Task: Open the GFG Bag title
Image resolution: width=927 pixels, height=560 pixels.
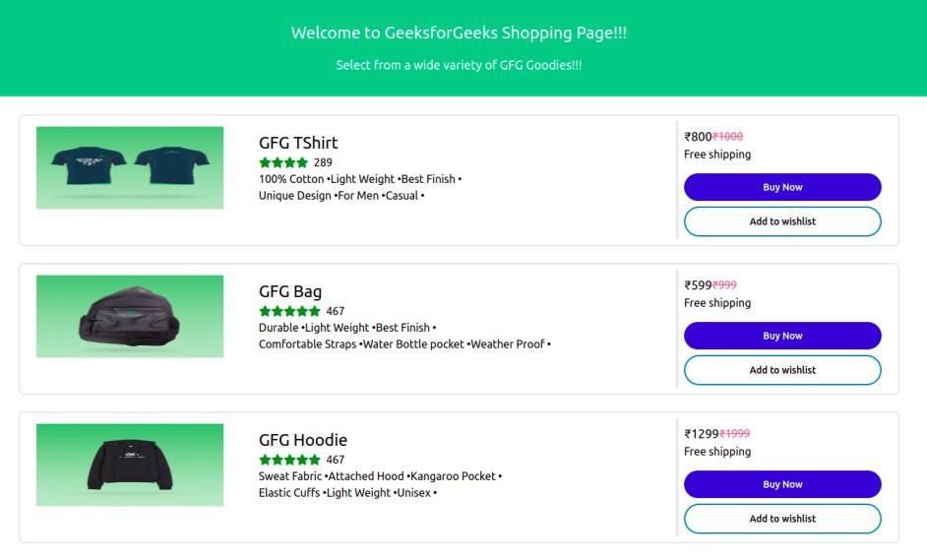Action: click(290, 291)
